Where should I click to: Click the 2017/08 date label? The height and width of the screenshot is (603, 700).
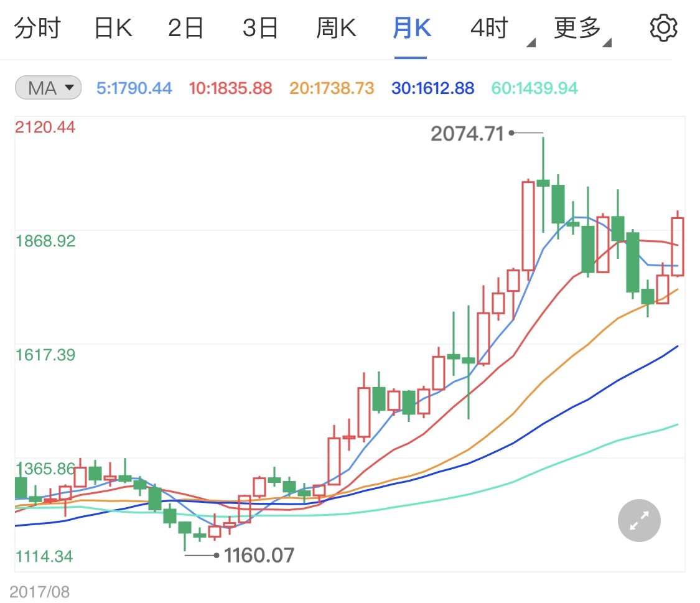(x=39, y=591)
